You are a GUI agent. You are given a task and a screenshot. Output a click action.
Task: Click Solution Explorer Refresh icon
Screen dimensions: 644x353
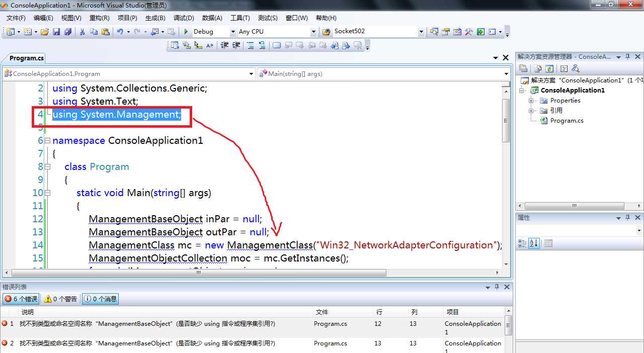pos(549,69)
